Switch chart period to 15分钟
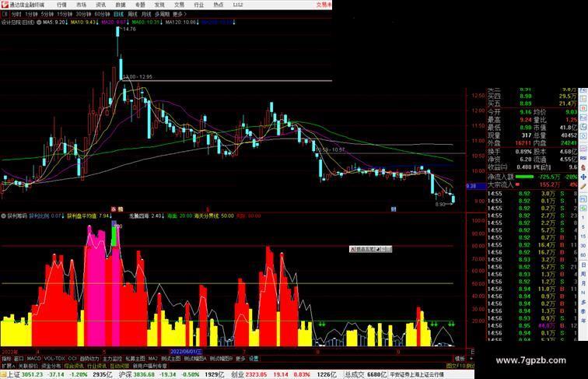The image size is (588, 379). pyautogui.click(x=65, y=14)
